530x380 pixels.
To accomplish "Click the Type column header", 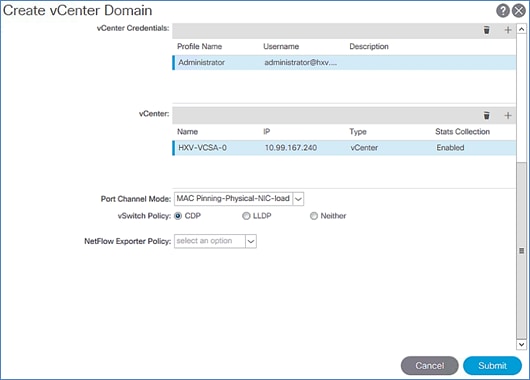I will pos(358,132).
